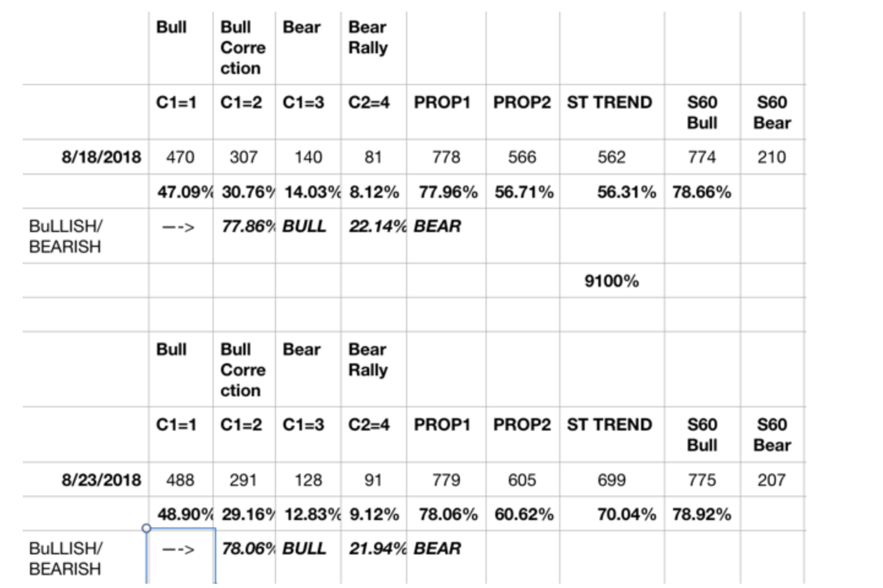Select the 8/18/2018 date cell
The height and width of the screenshot is (588, 883).
(x=101, y=157)
